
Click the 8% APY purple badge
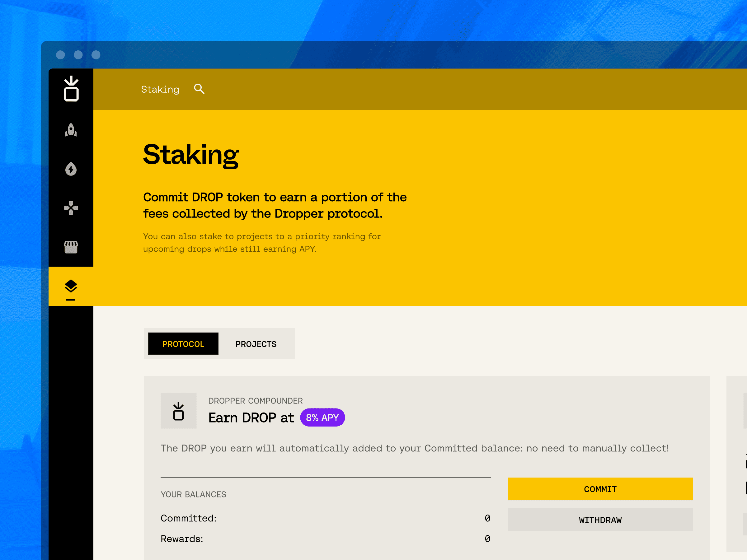322,418
